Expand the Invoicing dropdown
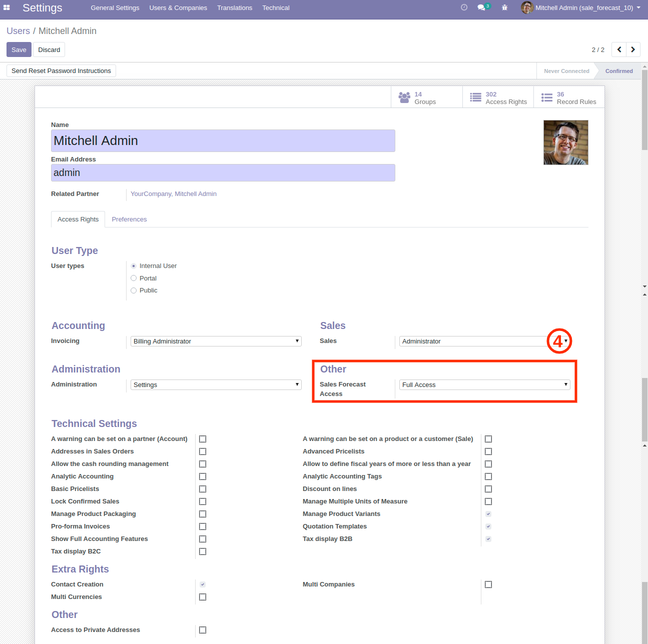 pos(216,341)
